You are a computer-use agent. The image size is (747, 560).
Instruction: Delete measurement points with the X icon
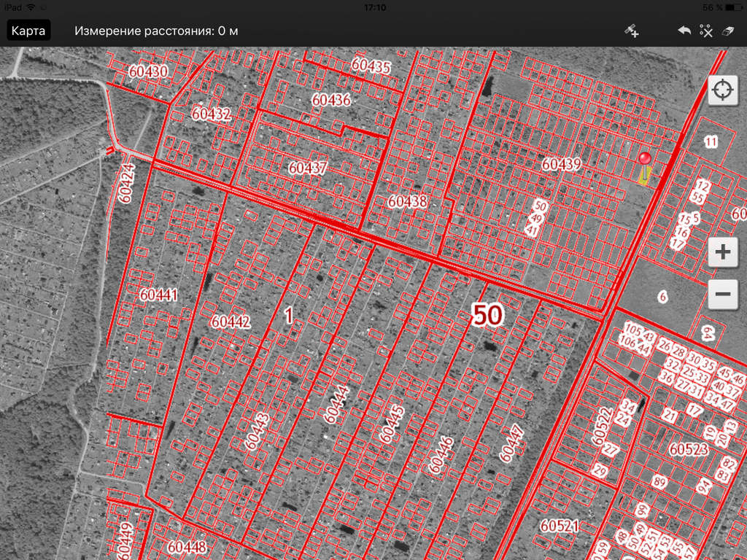pyautogui.click(x=705, y=31)
